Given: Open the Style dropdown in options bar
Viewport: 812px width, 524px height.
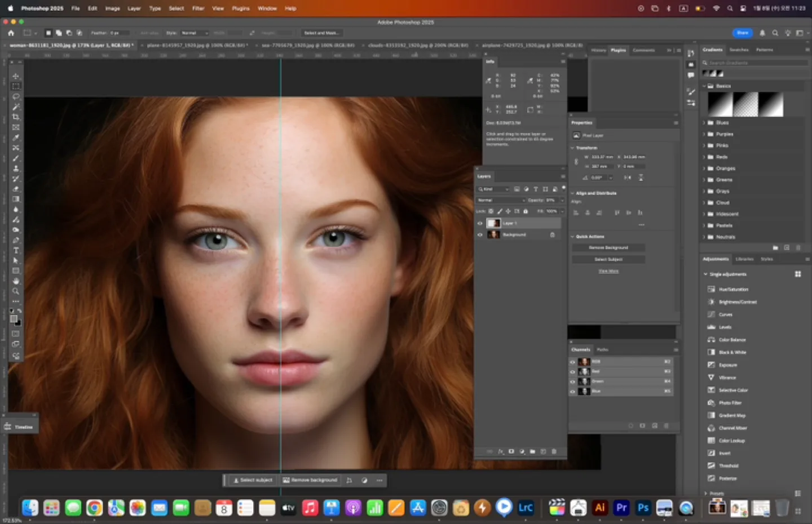Looking at the screenshot, I should [x=194, y=33].
